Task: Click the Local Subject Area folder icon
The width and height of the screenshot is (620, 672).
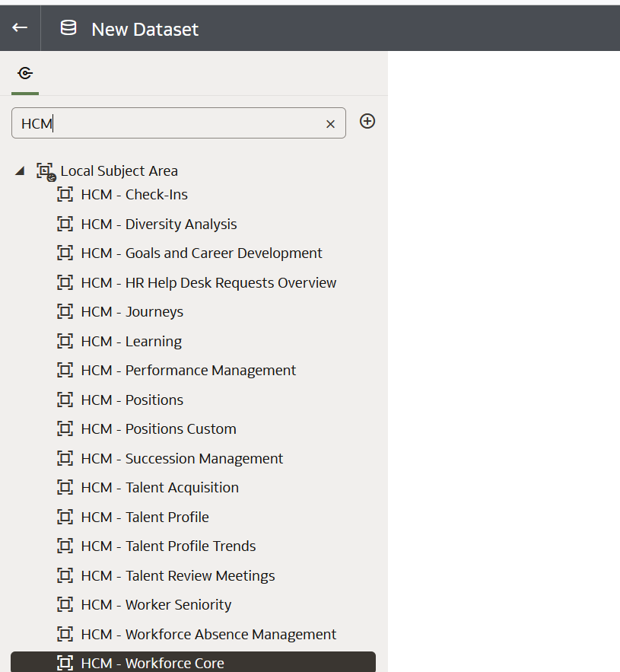Action: click(46, 171)
